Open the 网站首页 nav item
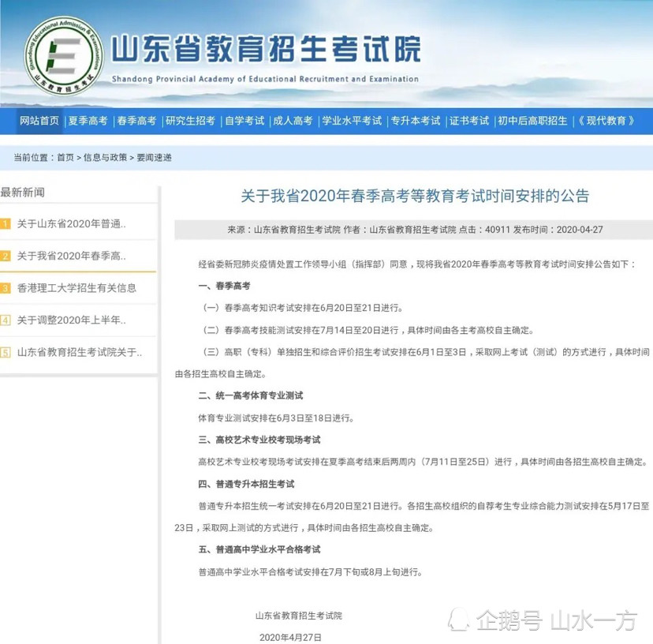 pyautogui.click(x=39, y=121)
